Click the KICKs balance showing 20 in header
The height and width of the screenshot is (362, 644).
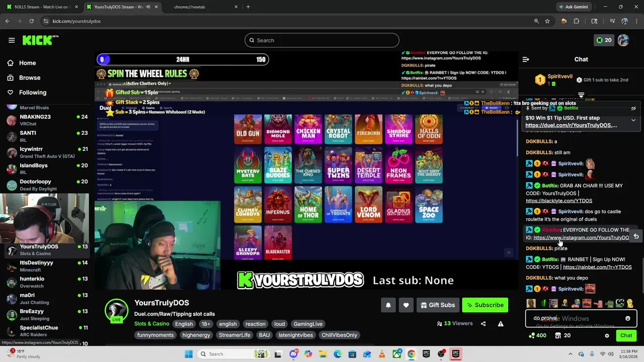604,40
